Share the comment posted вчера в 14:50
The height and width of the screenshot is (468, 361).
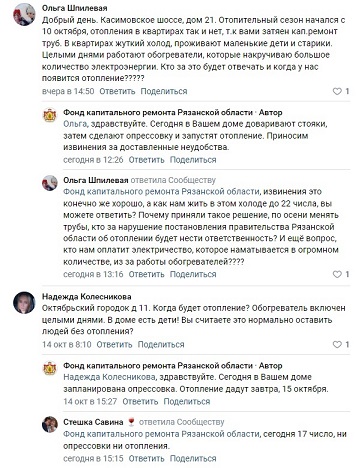tap(164, 91)
